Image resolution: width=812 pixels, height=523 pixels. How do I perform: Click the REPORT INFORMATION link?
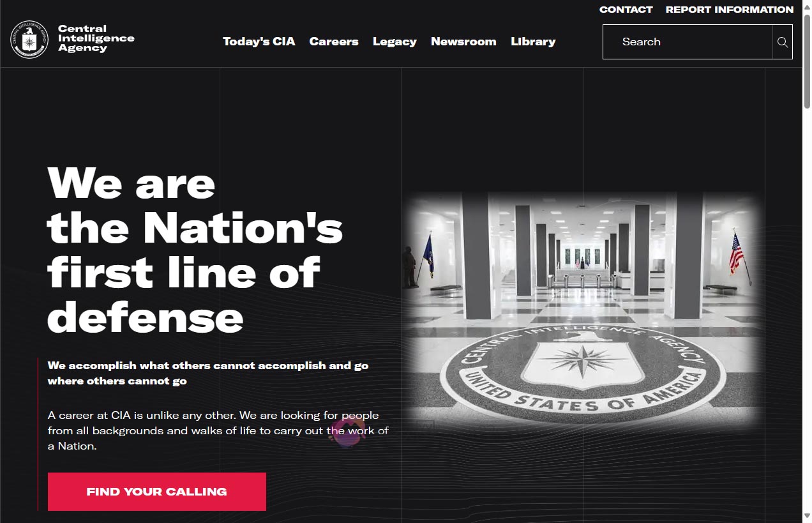pos(730,10)
